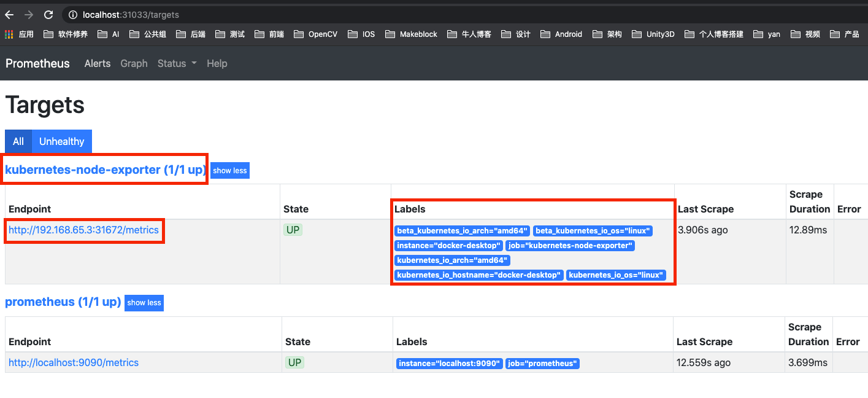The width and height of the screenshot is (868, 398).
Task: Click the kubernetes_io_hostname="docker-desktop" label badge
Action: tap(479, 275)
